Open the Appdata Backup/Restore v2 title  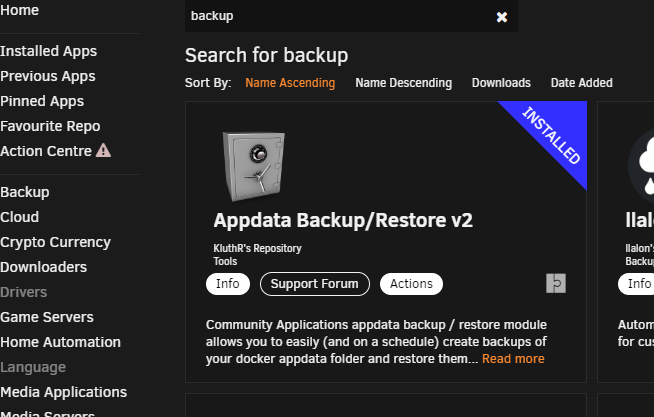coord(343,220)
